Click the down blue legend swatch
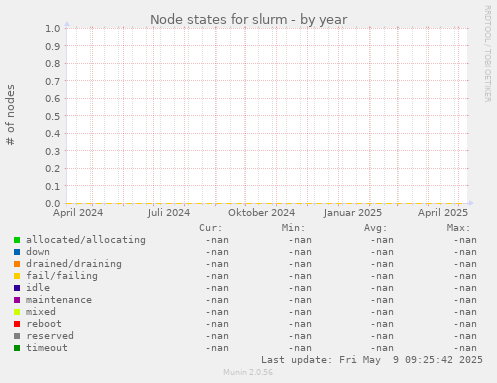The height and width of the screenshot is (383, 497). (x=17, y=252)
